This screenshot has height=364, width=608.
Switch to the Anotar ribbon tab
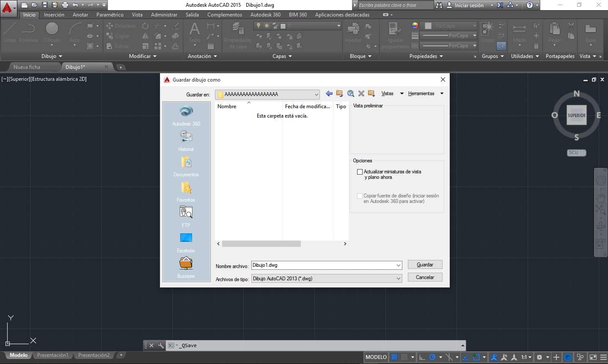80,15
